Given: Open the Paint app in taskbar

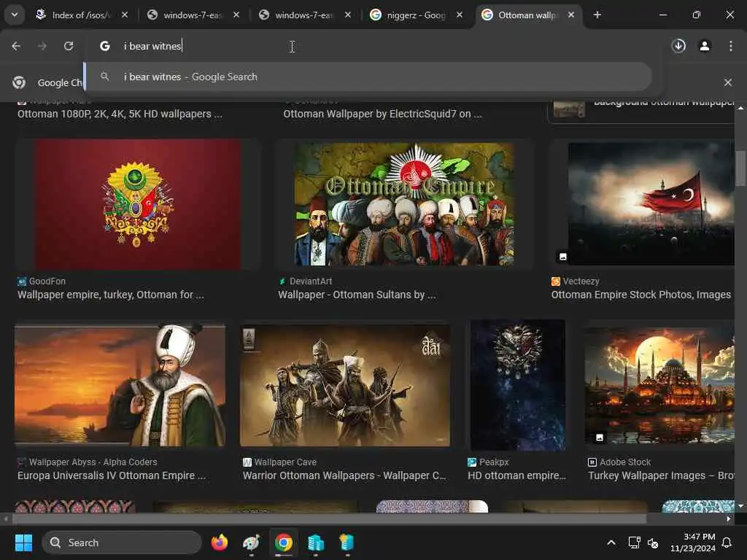Looking at the screenshot, I should 252,542.
